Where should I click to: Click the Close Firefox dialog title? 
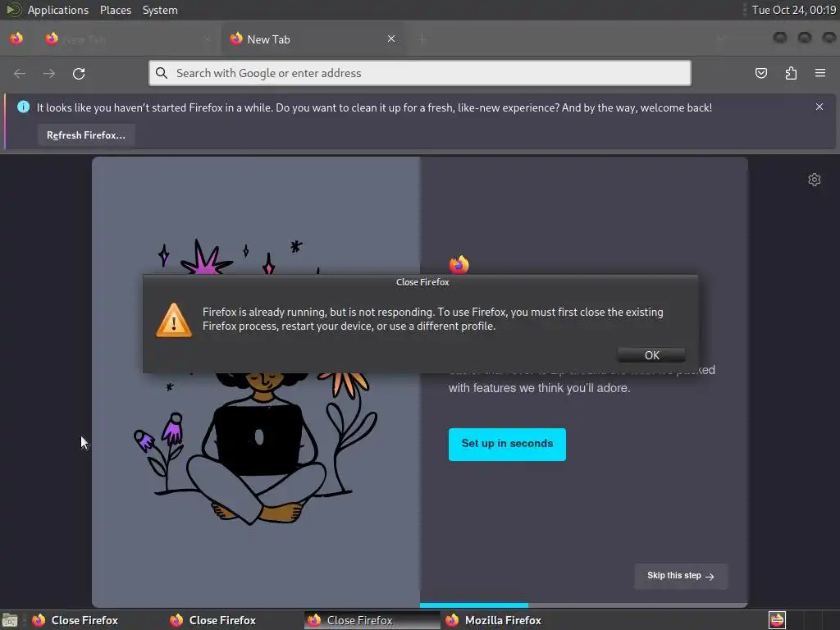click(x=422, y=282)
